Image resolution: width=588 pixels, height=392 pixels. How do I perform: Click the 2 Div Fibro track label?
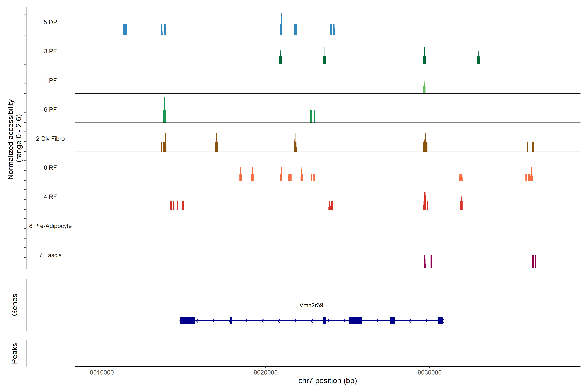click(x=50, y=139)
